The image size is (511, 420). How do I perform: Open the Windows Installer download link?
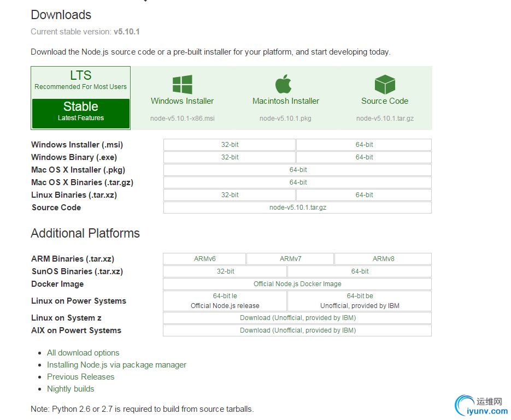182,101
